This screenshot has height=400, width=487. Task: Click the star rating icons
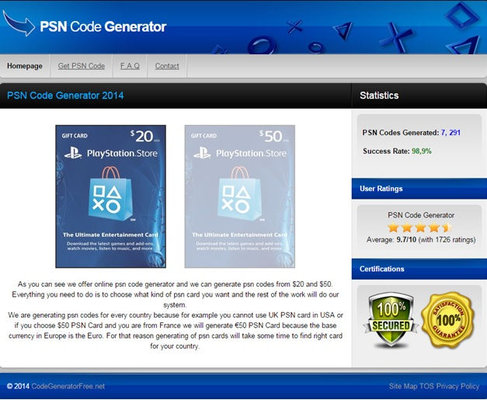(x=420, y=228)
